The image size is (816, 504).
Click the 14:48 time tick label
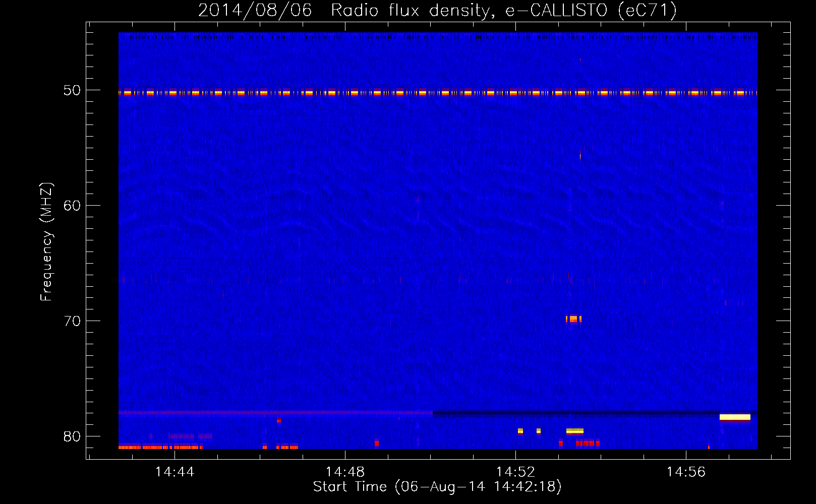pos(345,472)
